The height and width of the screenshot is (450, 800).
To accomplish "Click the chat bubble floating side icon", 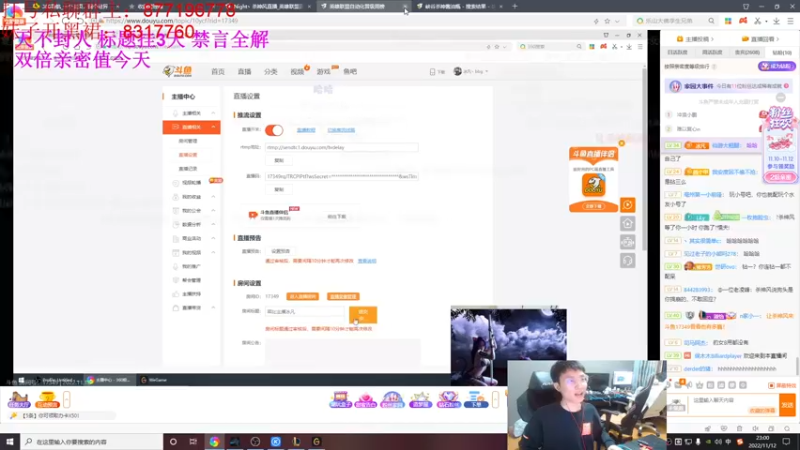I will [x=628, y=261].
